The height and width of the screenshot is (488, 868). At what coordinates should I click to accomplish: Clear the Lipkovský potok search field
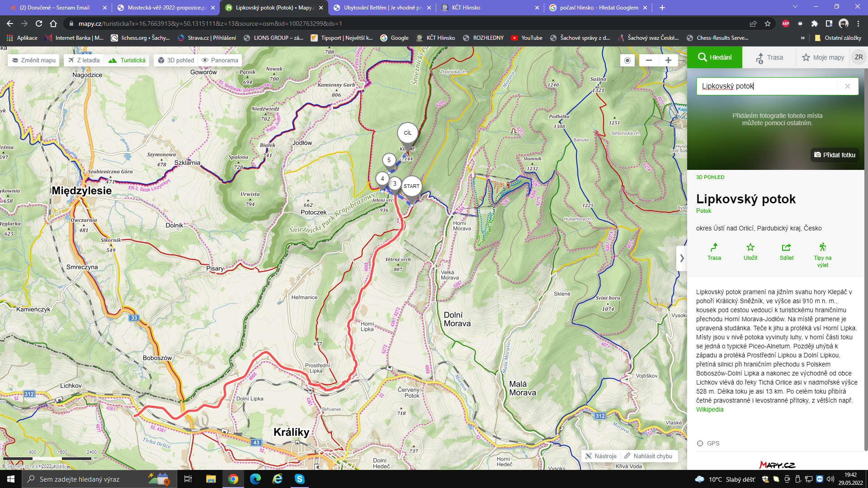coord(848,86)
